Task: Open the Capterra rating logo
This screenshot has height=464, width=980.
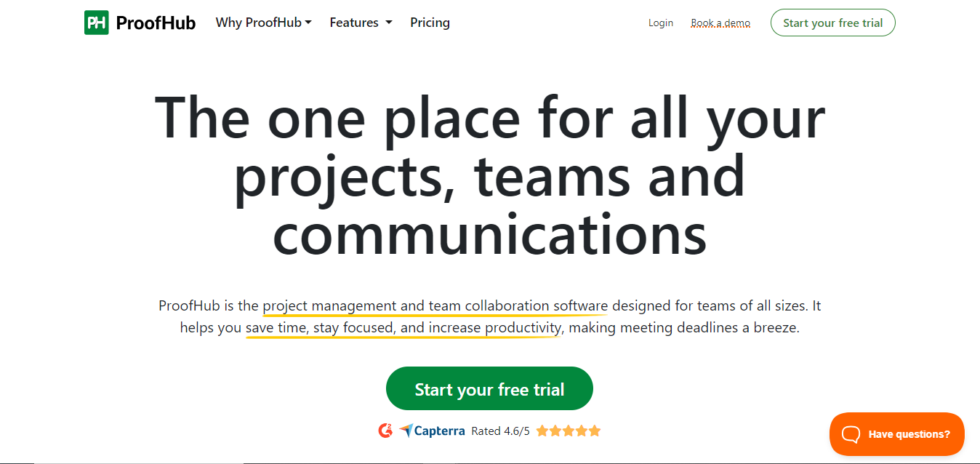Action: coord(432,431)
